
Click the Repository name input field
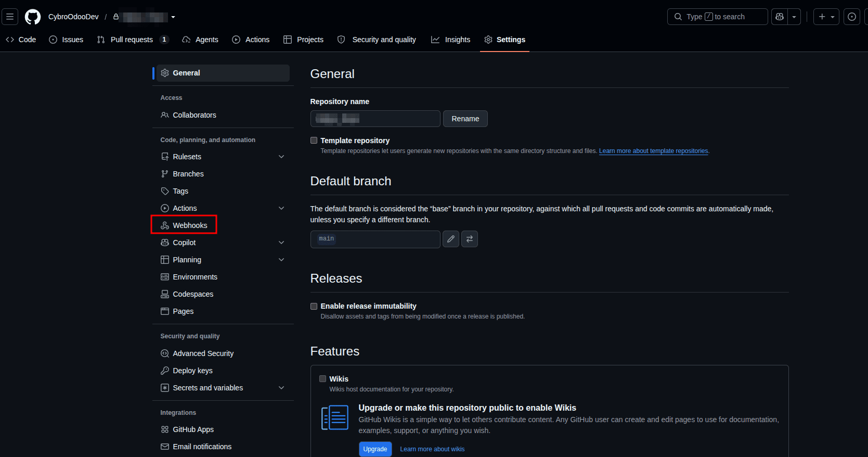(375, 119)
